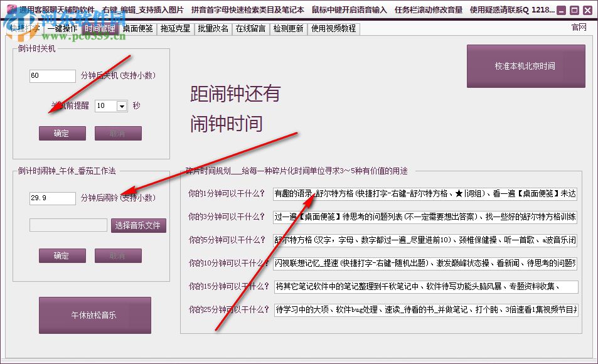点击倒计时关机的「确定」按钮

(x=61, y=133)
